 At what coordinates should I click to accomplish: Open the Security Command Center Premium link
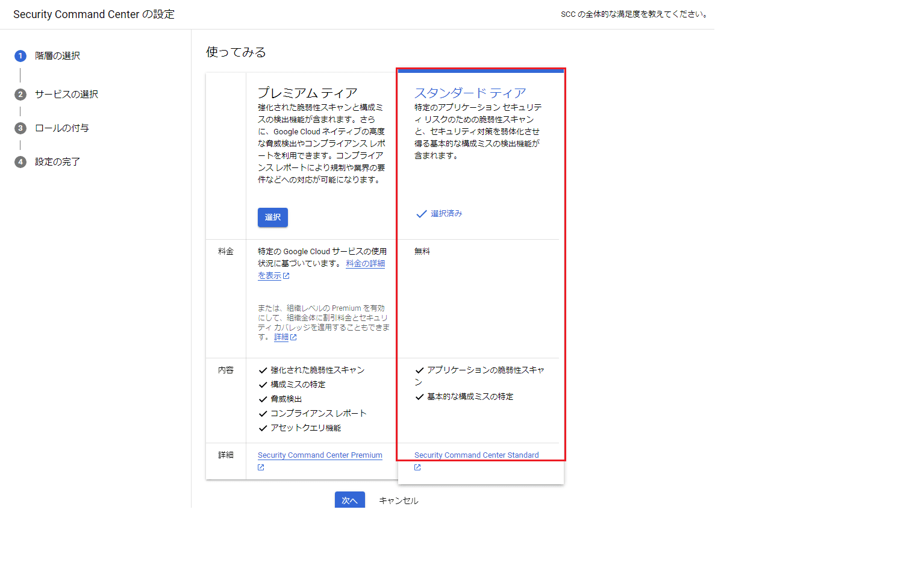tap(320, 455)
